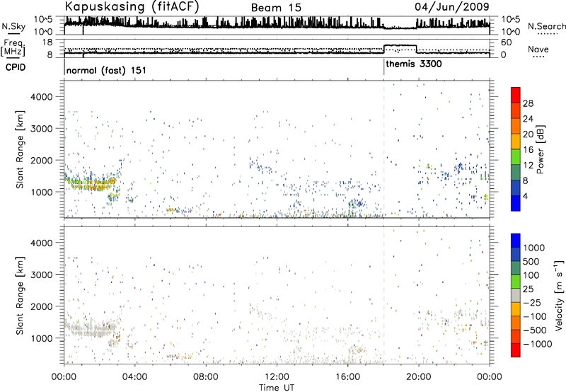Click the dashed 18:00 line in power panel
The width and height of the screenshot is (566, 392).
383,149
